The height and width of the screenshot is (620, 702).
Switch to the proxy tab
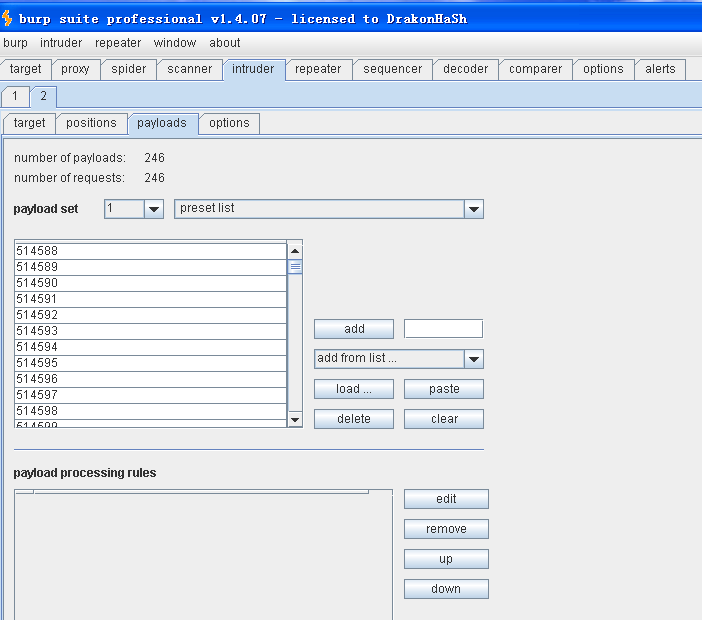[x=75, y=69]
